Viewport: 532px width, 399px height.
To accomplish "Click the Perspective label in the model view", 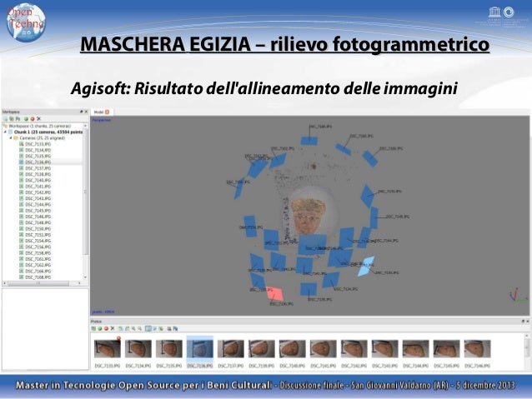I will pos(102,120).
